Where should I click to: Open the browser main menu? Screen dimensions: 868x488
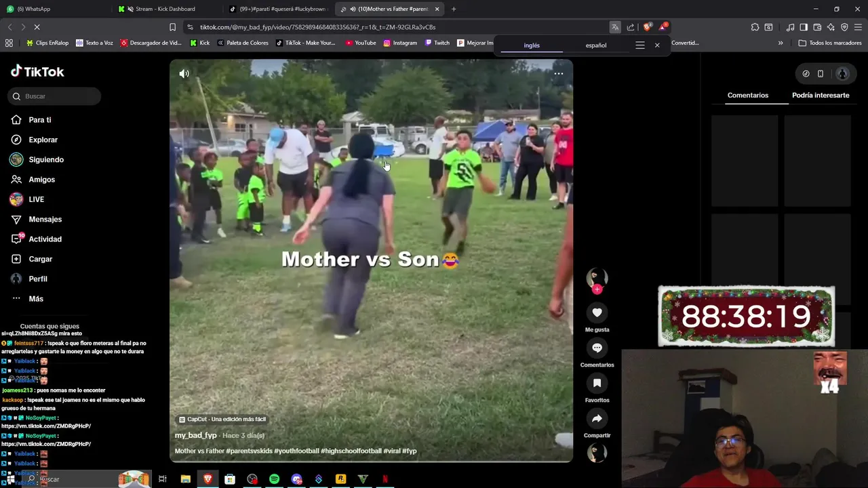pos(858,27)
